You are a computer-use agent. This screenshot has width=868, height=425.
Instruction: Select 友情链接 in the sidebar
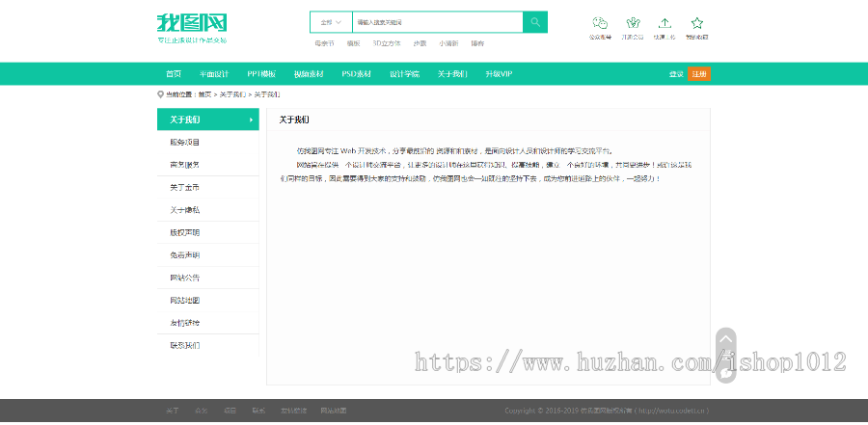[x=208, y=323]
